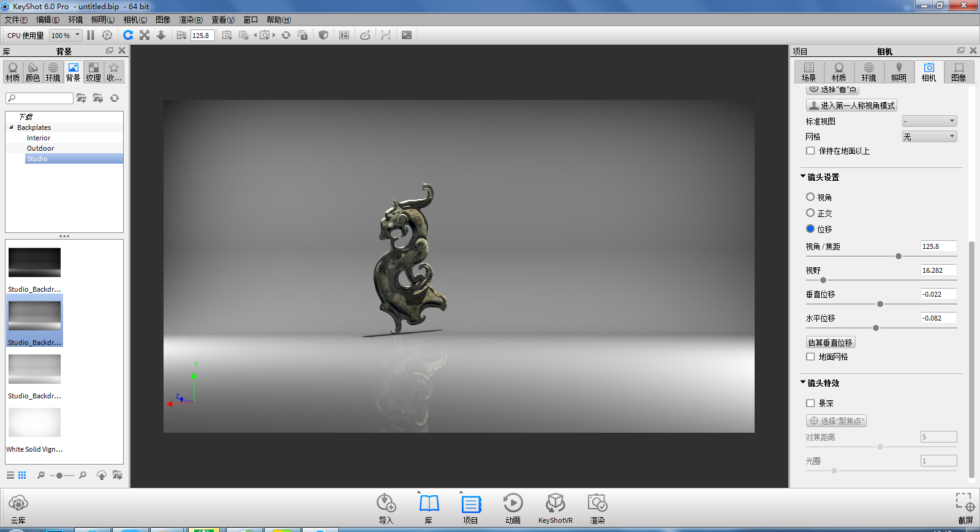
Task: Switch to the 照明 tab in project panel
Action: point(899,72)
